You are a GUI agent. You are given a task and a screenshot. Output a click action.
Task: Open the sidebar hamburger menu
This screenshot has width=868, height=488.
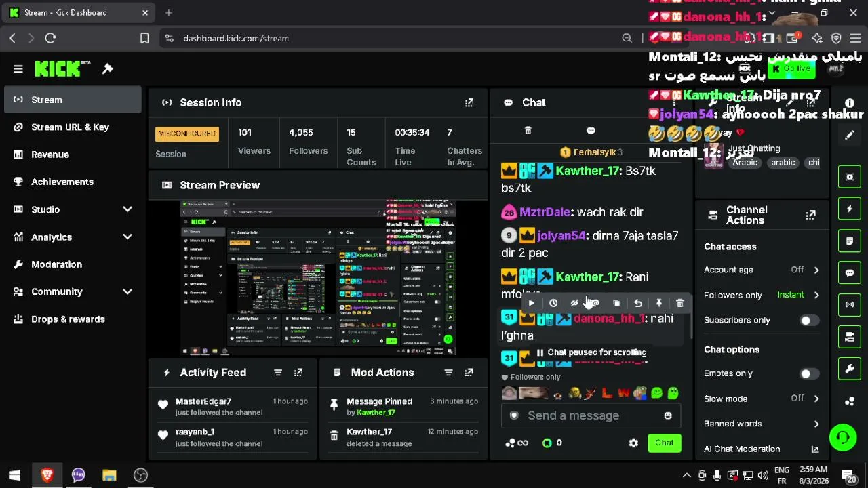coord(18,68)
